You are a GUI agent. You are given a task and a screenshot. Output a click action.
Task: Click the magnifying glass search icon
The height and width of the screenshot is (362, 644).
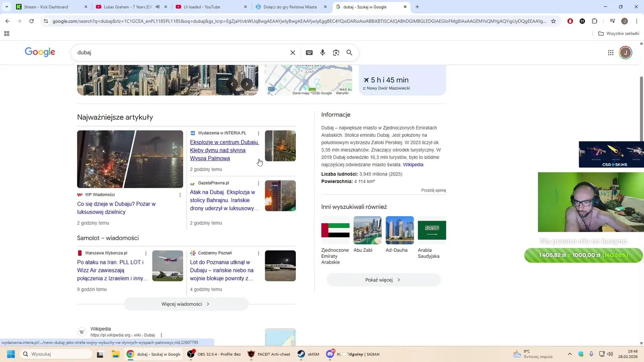coord(349,53)
